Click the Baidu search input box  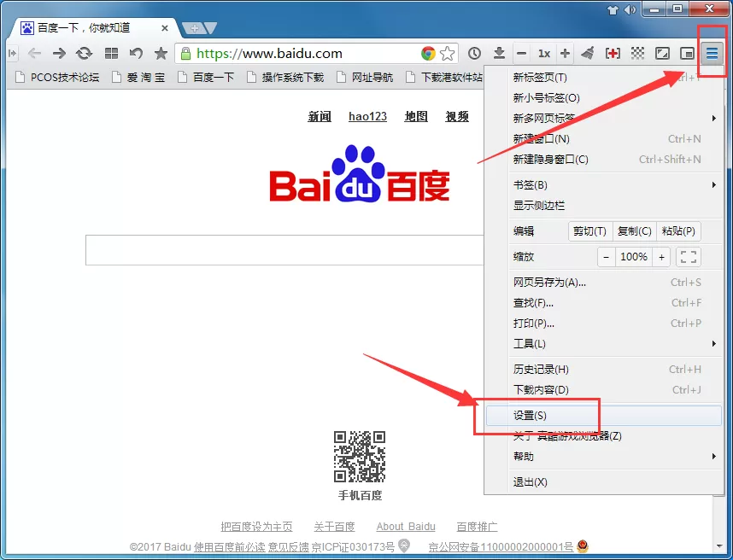click(284, 250)
